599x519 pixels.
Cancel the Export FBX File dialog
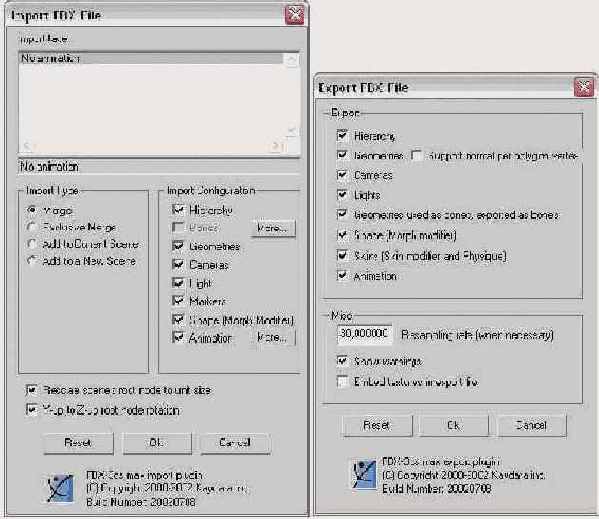[x=531, y=425]
